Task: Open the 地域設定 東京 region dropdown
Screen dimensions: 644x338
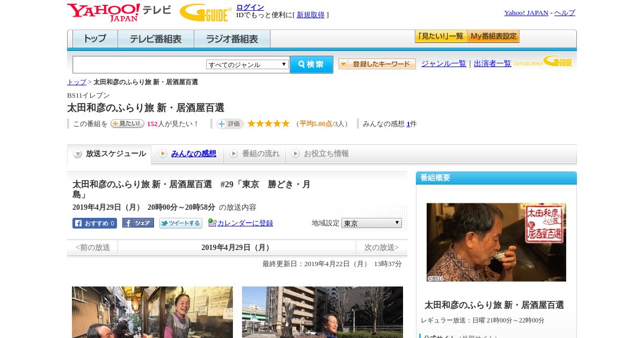Action: tap(371, 223)
